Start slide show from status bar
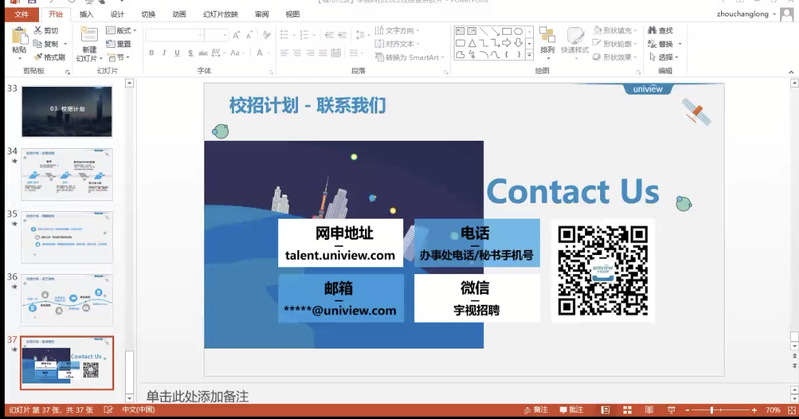799x419 pixels. click(671, 410)
